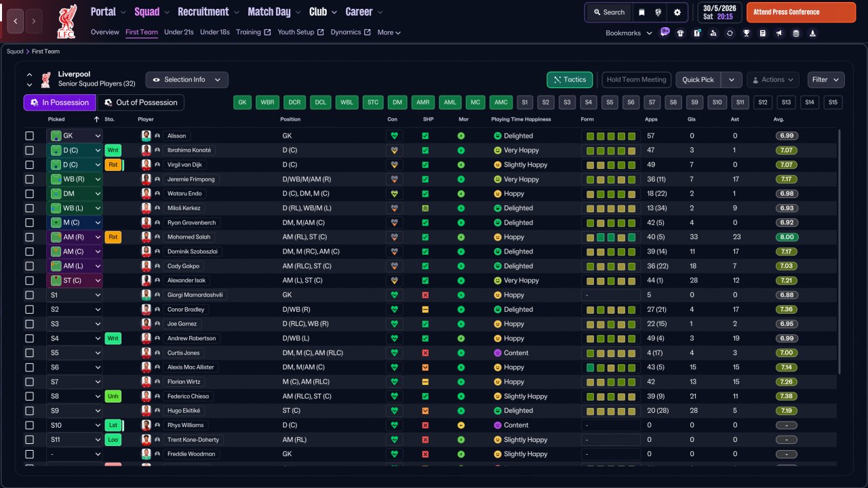Click the coins finances shortcut icon
The height and width of the screenshot is (488, 868).
coord(795,33)
